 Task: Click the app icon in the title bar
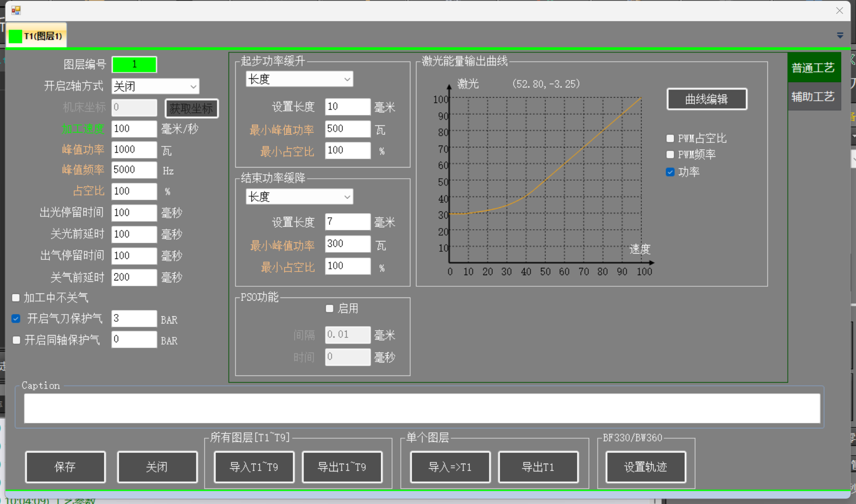16,10
